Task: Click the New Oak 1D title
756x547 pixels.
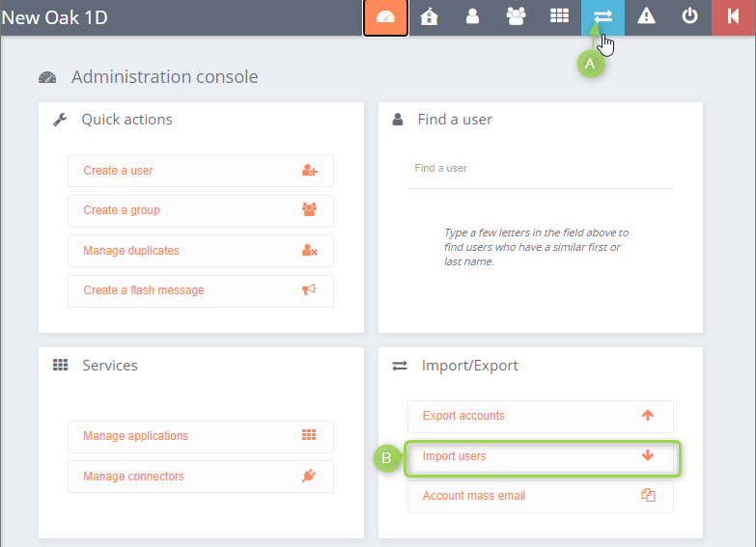Action: (56, 17)
